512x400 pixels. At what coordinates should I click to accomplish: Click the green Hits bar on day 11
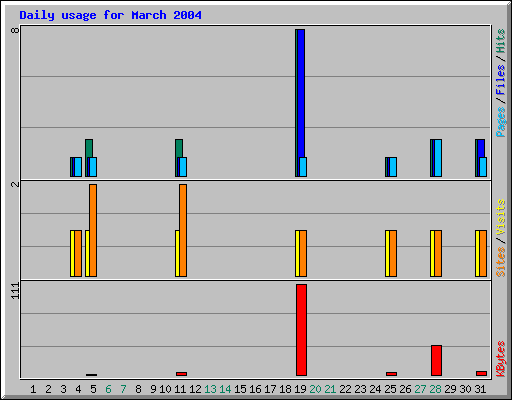point(179,148)
